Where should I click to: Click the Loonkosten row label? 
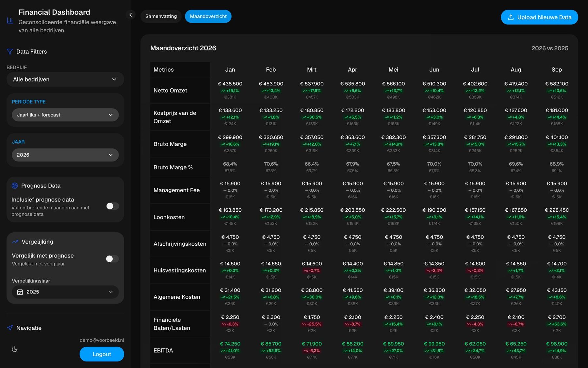[x=169, y=217]
